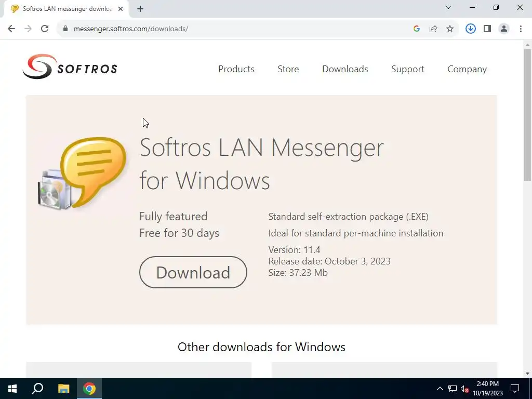Share this page via share icon
532x399 pixels.
click(x=433, y=29)
